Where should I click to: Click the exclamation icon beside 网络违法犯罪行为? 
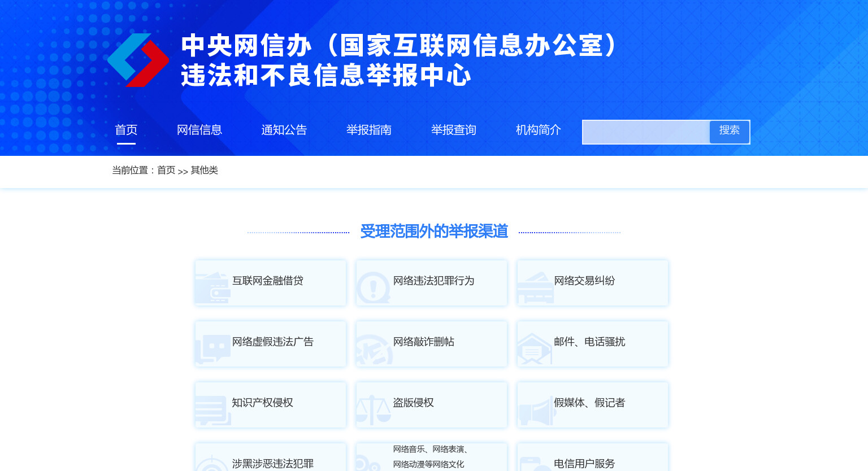tap(373, 287)
